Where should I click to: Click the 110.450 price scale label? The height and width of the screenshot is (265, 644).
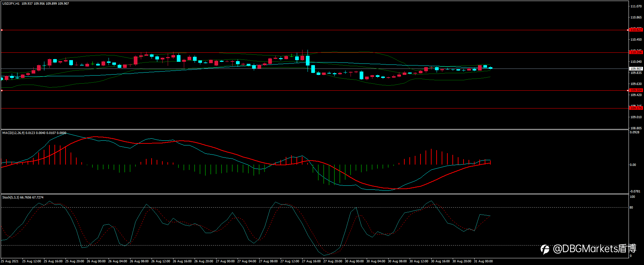coord(636,40)
